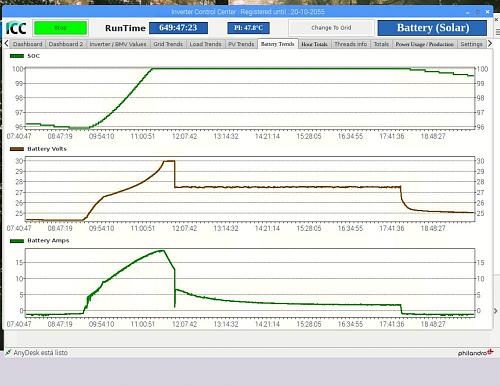Open the Settings tab

point(471,44)
